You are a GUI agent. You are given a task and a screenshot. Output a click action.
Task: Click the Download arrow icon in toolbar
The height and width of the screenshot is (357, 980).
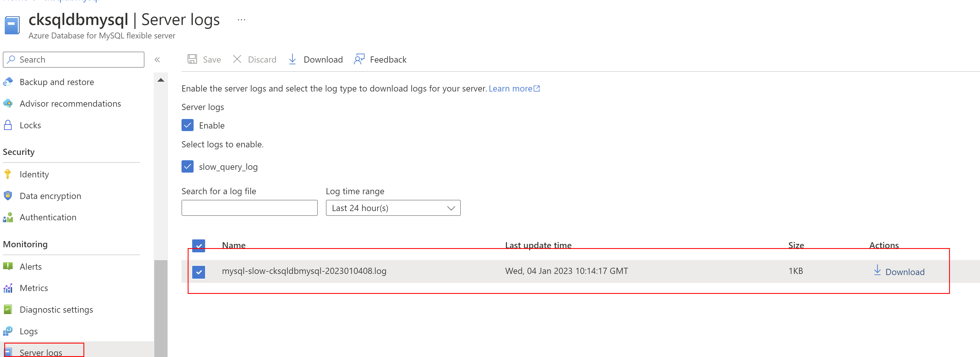pos(292,59)
